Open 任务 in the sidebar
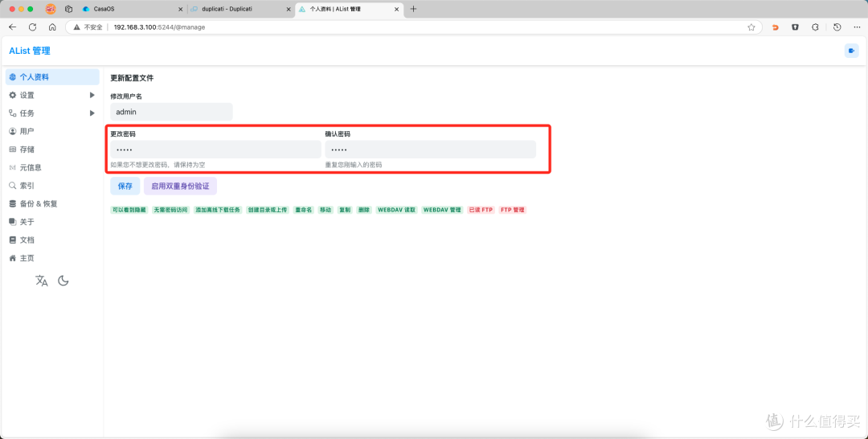 point(52,113)
